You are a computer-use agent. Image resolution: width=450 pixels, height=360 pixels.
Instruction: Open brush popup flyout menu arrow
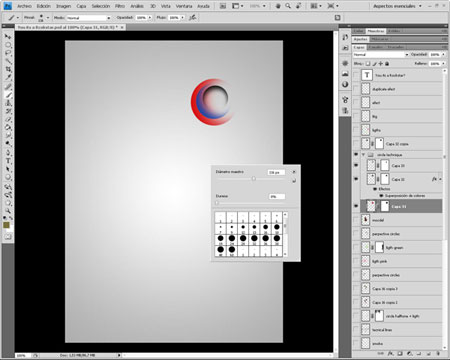point(294,172)
